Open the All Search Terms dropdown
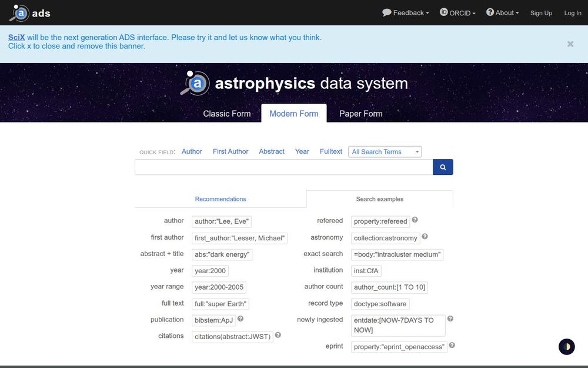 tap(385, 152)
